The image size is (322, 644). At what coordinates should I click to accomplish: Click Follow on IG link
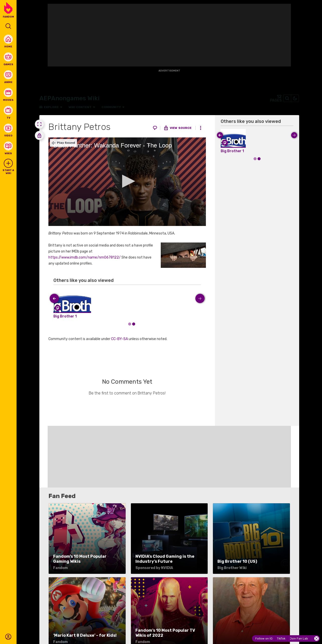point(264,638)
